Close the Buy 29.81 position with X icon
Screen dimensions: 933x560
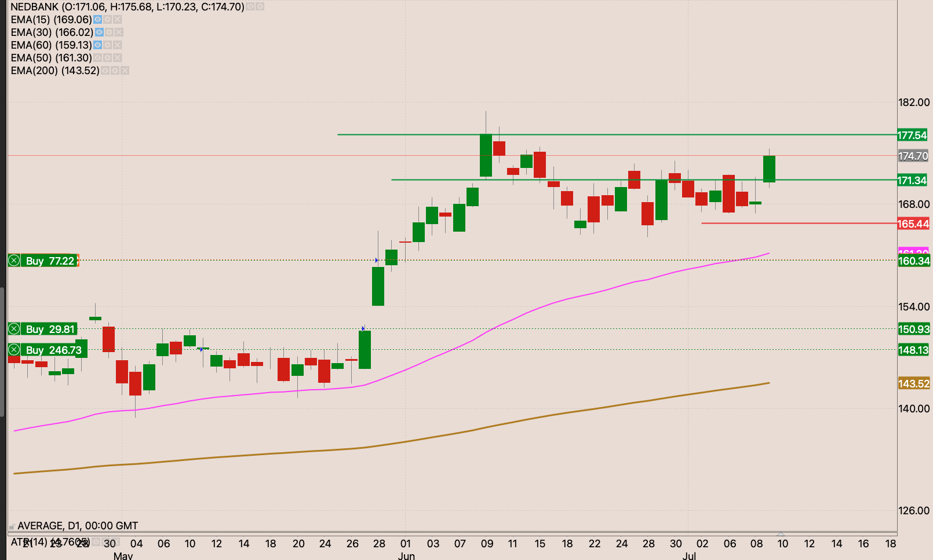pyautogui.click(x=14, y=329)
